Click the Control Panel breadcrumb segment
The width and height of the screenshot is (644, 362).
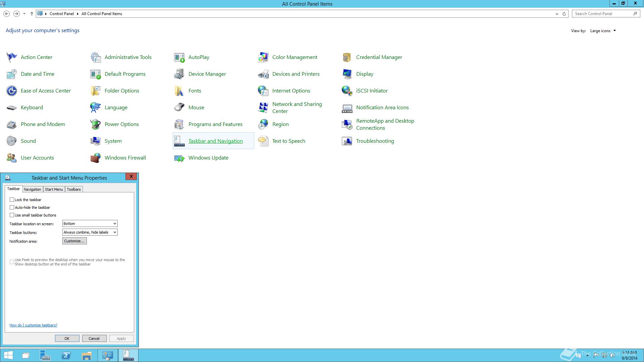point(62,14)
